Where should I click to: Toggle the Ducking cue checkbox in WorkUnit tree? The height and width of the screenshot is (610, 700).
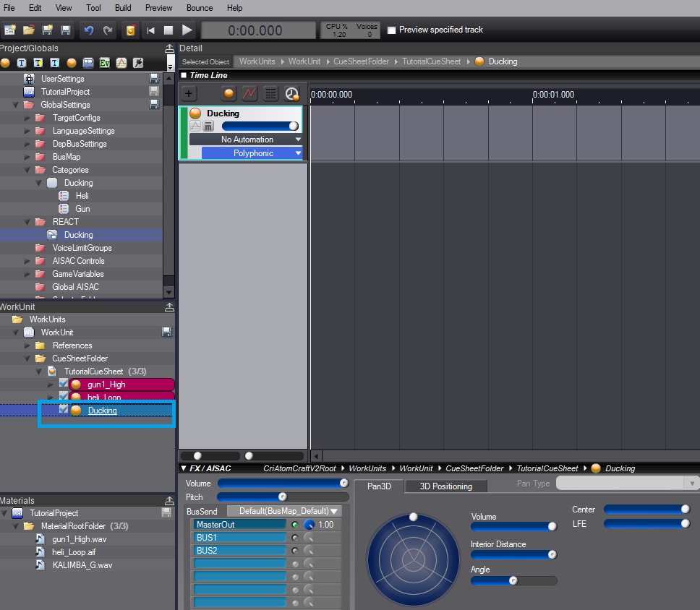[x=64, y=410]
